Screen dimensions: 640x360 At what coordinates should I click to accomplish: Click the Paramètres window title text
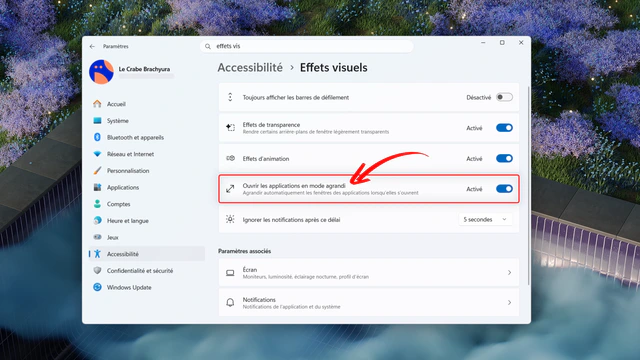point(116,47)
